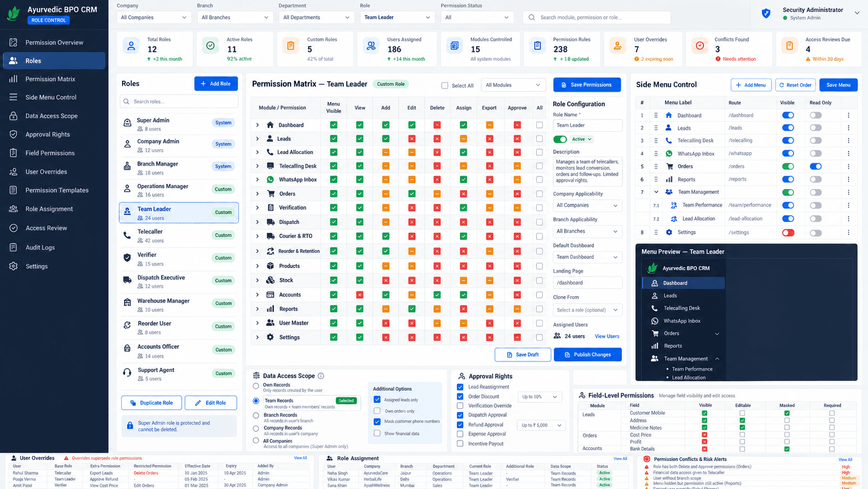The height and width of the screenshot is (489, 868).
Task: Click the Dispatch Executive truck icon in roles
Action: coord(127,280)
